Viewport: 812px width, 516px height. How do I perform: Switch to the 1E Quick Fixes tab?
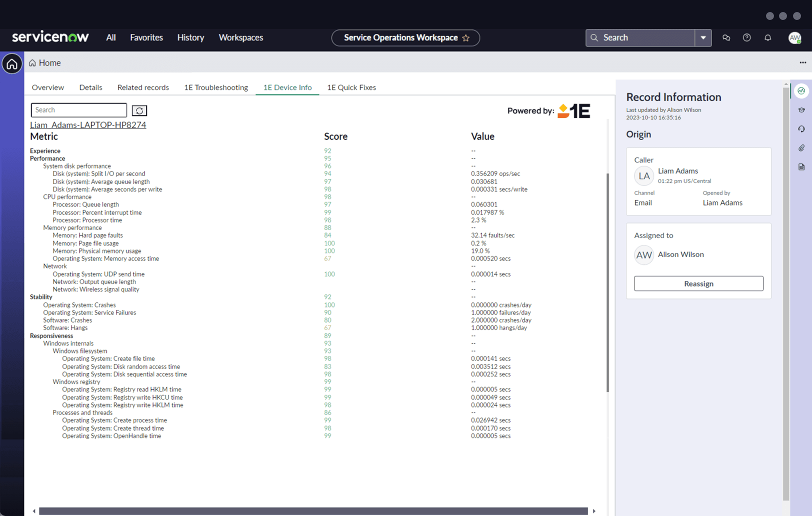(x=351, y=87)
